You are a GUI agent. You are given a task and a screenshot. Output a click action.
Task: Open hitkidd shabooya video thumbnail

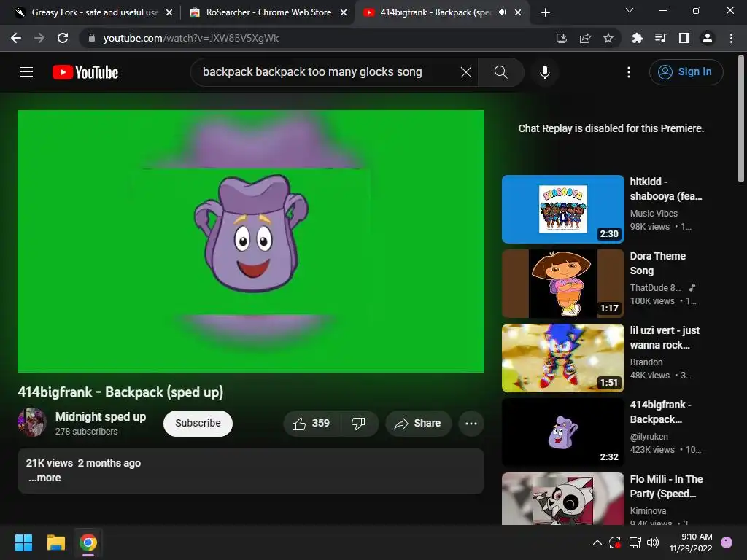(x=562, y=209)
